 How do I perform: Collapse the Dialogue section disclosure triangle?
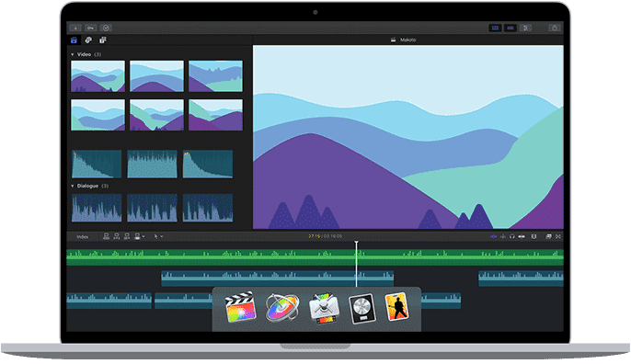point(73,186)
